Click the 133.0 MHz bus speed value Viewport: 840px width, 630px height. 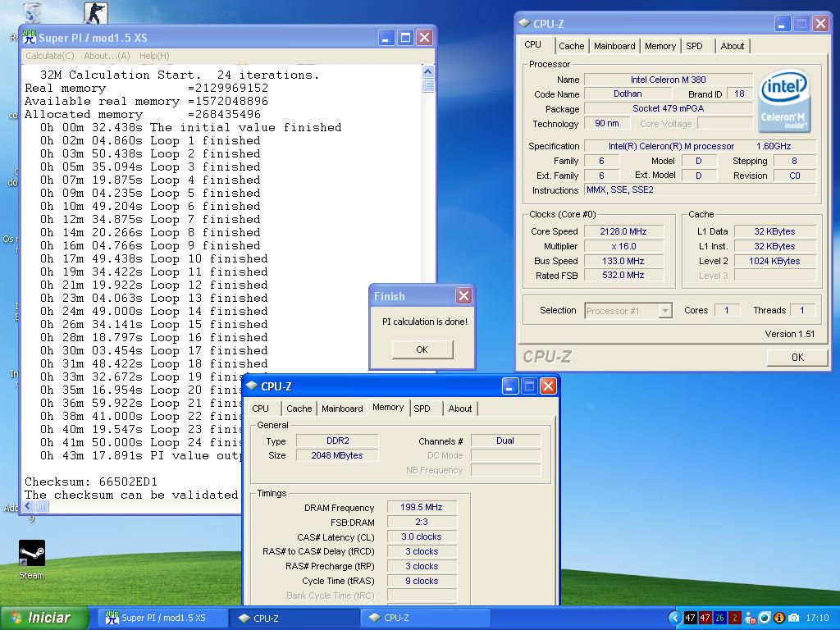[623, 261]
